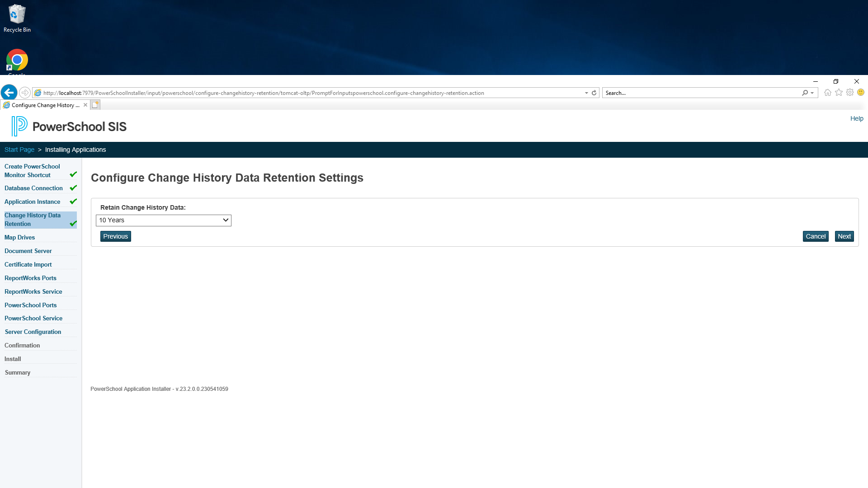This screenshot has width=868, height=488.
Task: Open browser Tools gear icon
Action: [850, 92]
